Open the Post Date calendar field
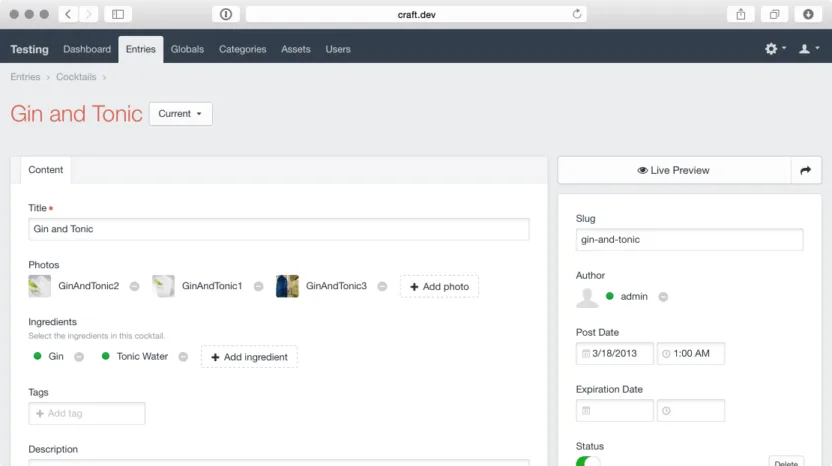The image size is (832, 466). click(614, 353)
